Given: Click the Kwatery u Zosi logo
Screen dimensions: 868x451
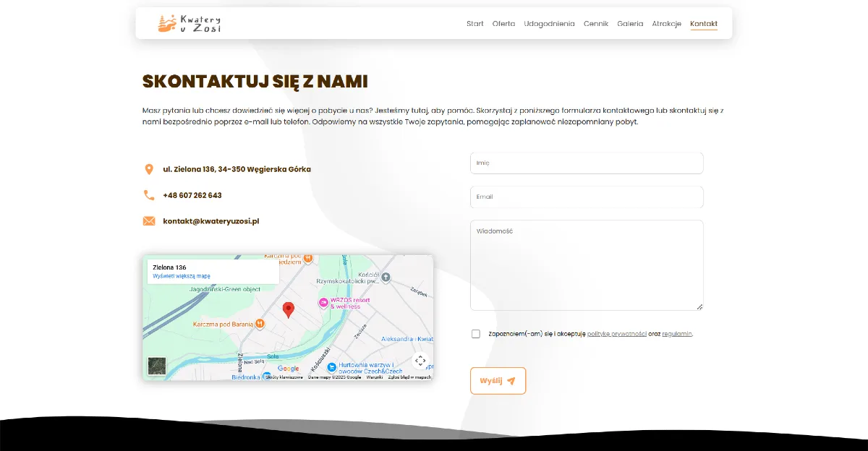Looking at the screenshot, I should 190,24.
